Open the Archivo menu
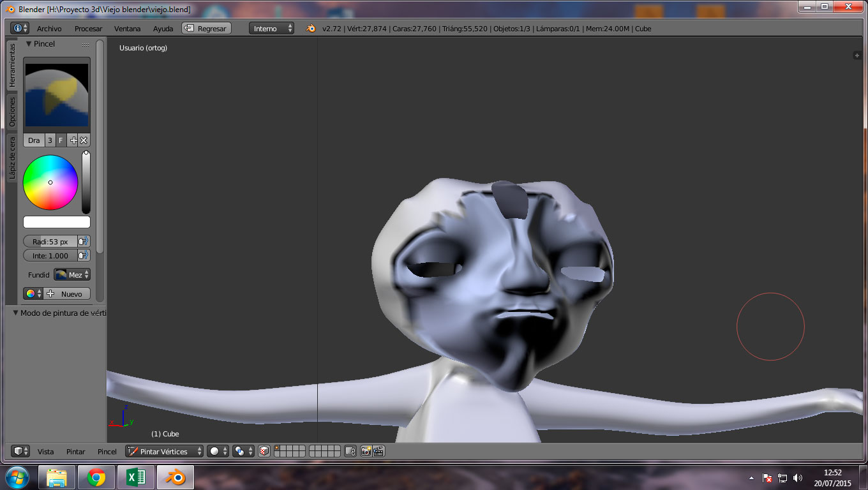This screenshot has width=868, height=490. 49,29
